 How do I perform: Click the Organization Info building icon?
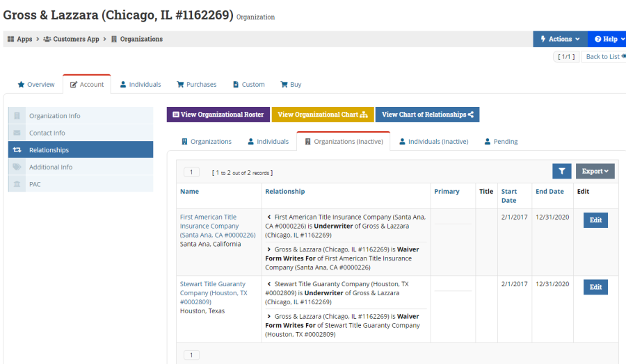coord(17,115)
